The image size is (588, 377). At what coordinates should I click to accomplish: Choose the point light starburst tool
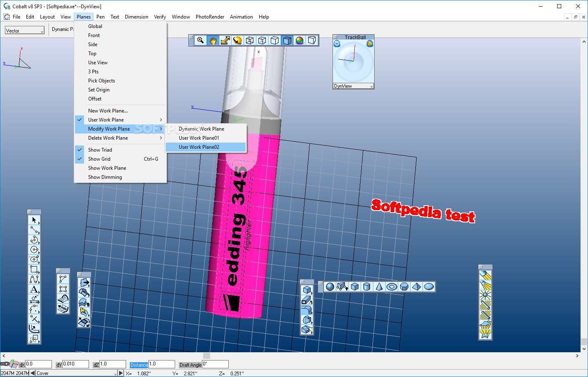pos(485,295)
